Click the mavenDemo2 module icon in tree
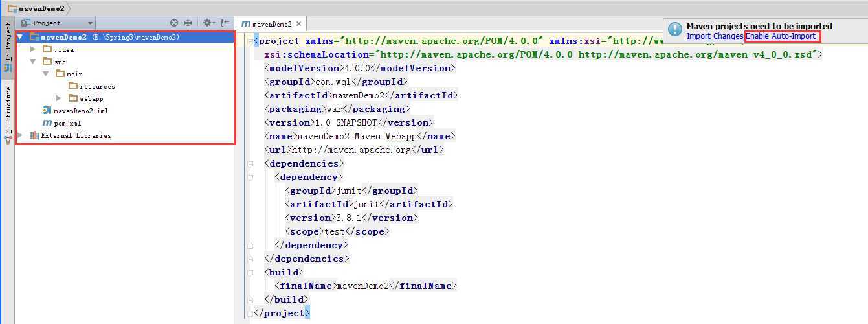 pyautogui.click(x=34, y=37)
